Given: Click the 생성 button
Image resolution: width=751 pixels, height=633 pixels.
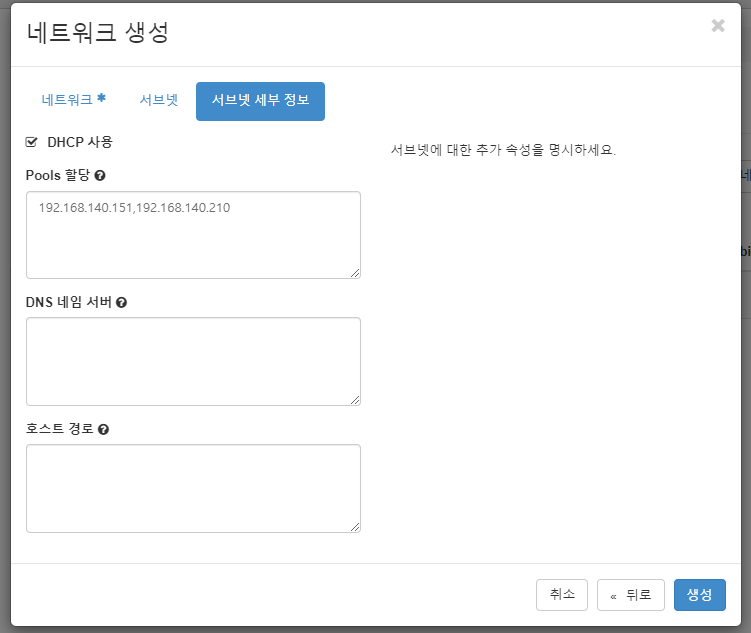Looking at the screenshot, I should 699,595.
